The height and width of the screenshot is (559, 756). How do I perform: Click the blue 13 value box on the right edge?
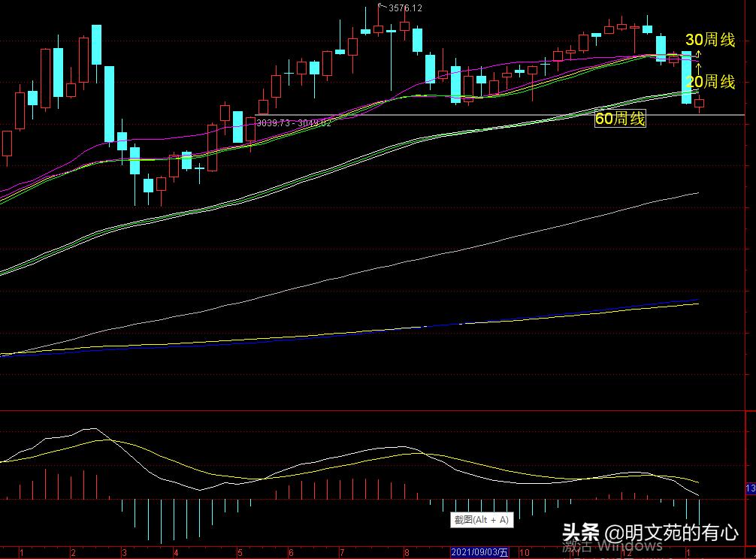[751, 488]
